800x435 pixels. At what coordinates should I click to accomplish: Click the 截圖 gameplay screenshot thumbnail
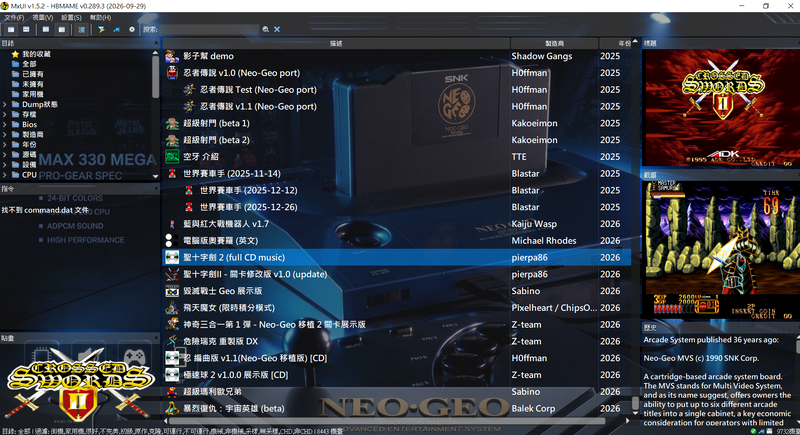point(720,250)
